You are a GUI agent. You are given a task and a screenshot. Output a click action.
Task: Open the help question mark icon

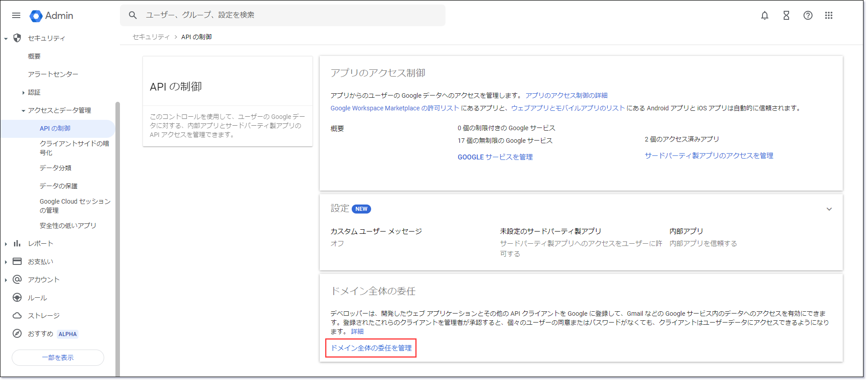808,15
